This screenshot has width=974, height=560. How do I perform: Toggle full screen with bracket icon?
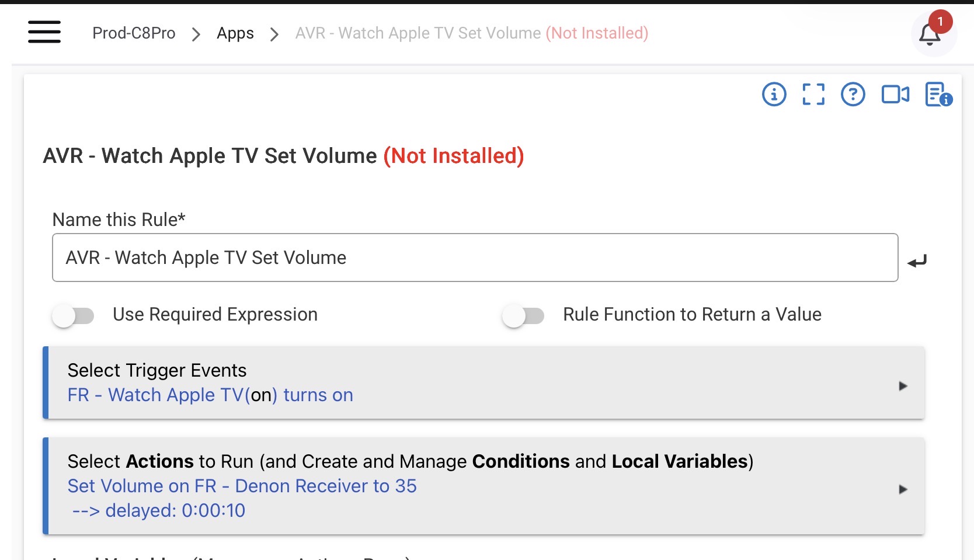(x=813, y=94)
